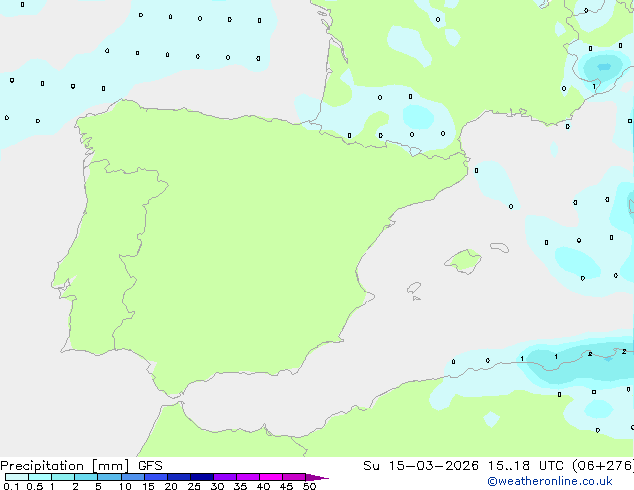This screenshot has height=490, width=634.
Task: Pick the 2–5 mm legend swatch
Action: [86, 477]
